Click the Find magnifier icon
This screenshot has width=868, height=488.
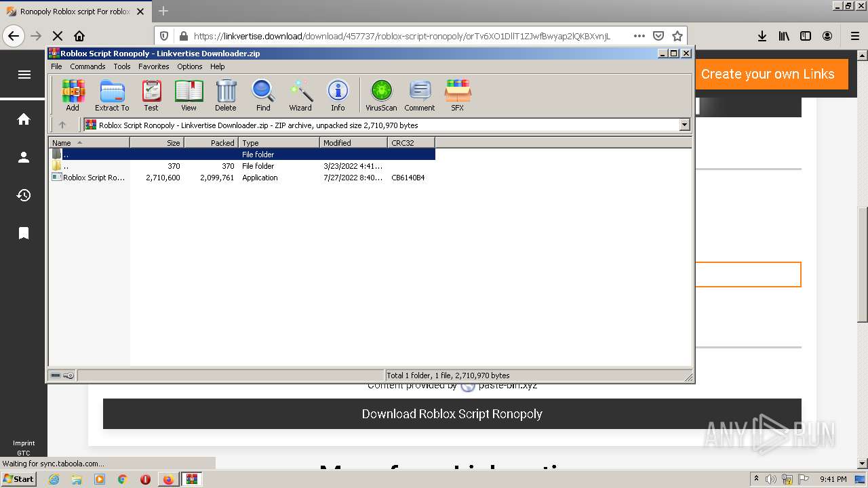[263, 95]
